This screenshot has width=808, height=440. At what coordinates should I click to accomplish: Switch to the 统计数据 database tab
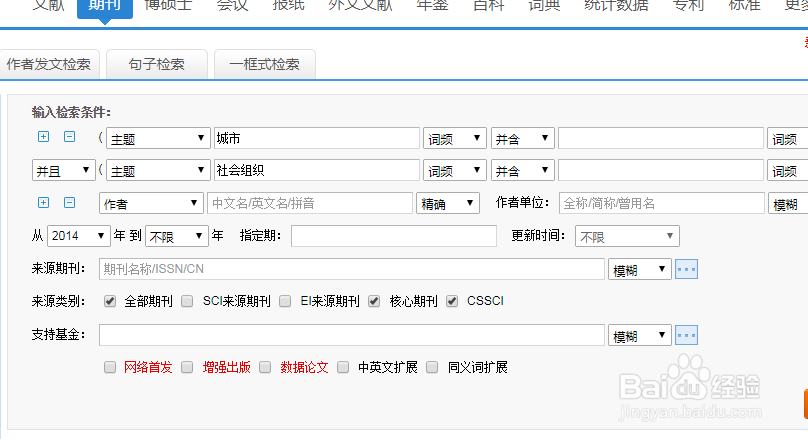coord(616,6)
